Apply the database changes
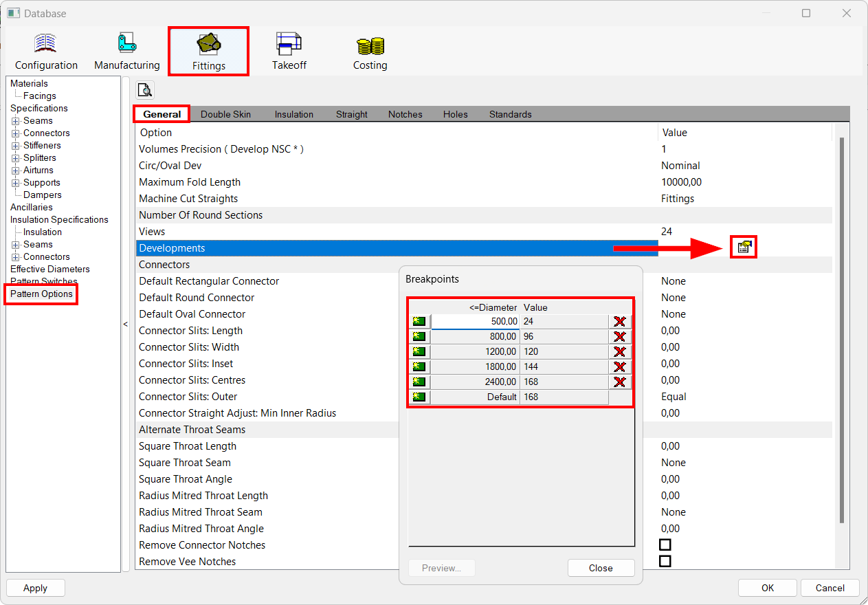 click(35, 588)
